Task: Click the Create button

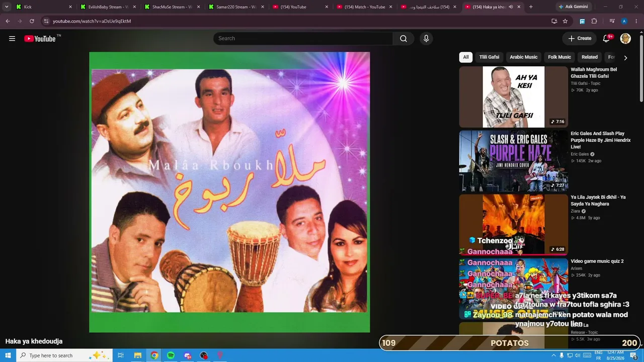Action: tap(580, 39)
